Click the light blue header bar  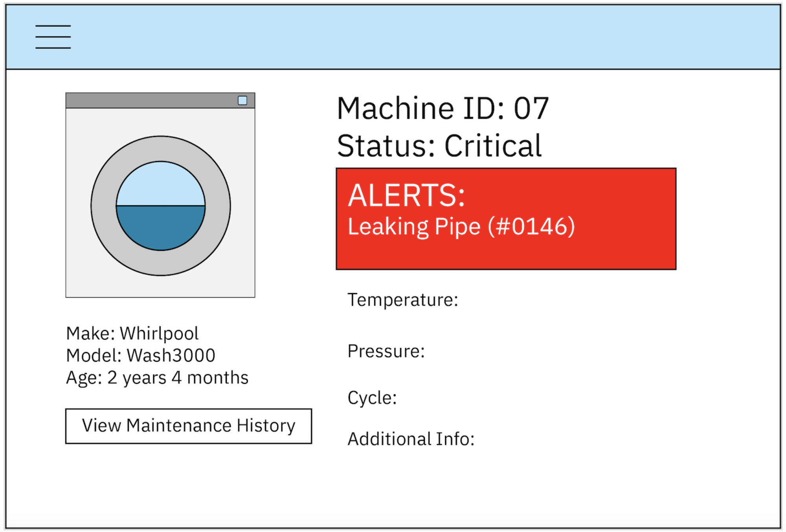393,37
